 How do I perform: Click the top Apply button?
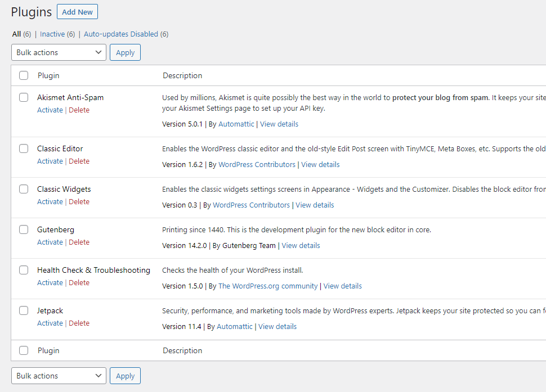click(x=125, y=52)
